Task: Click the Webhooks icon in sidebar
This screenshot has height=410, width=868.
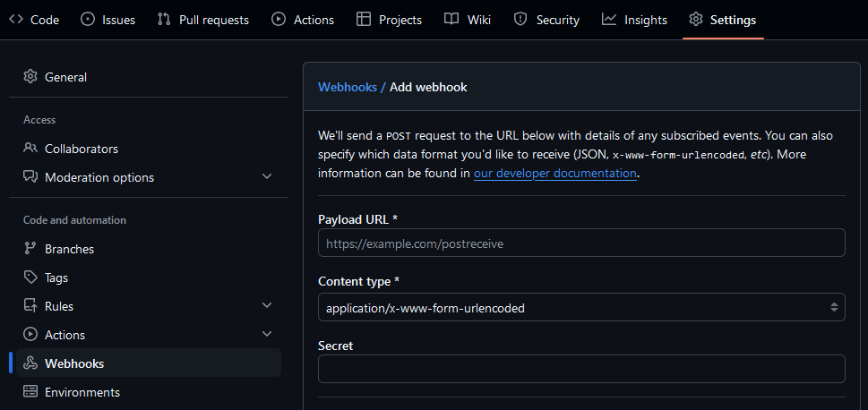Action: (x=30, y=363)
